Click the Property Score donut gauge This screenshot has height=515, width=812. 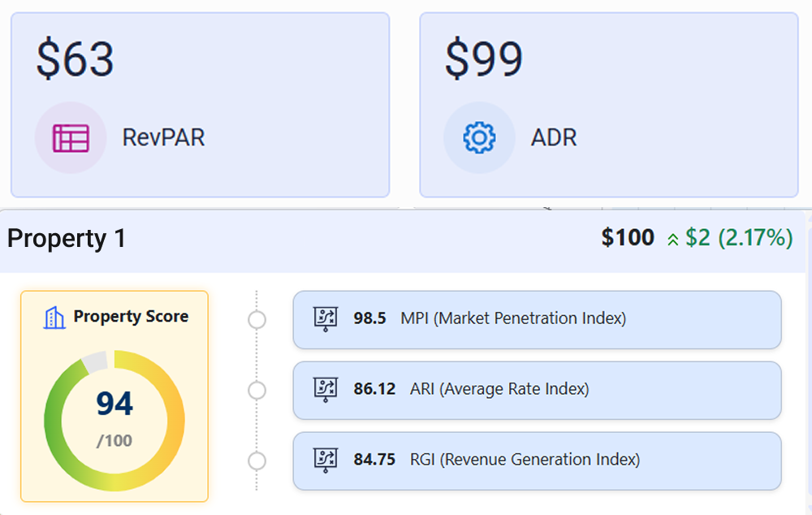(114, 420)
